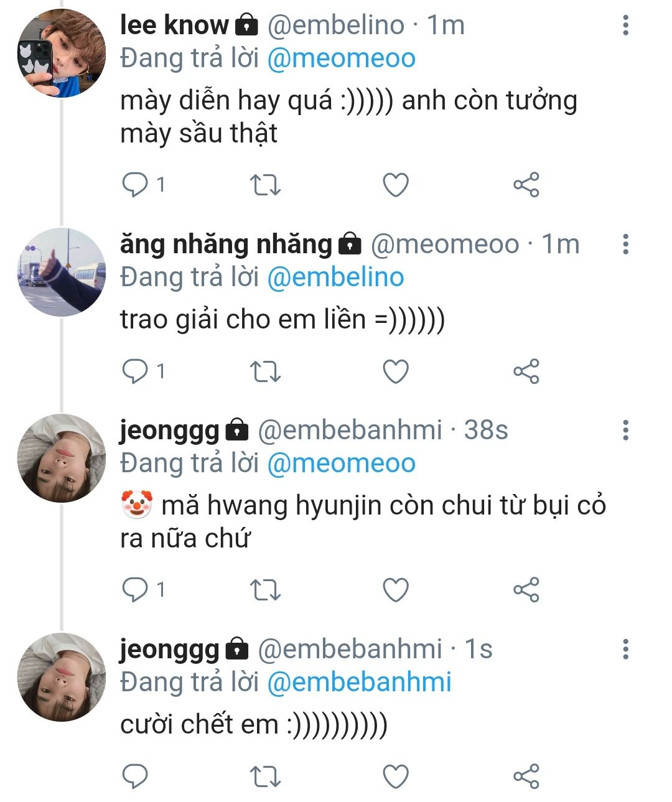
Task: Reply to the 'cười chết em' tweet
Action: 135,776
